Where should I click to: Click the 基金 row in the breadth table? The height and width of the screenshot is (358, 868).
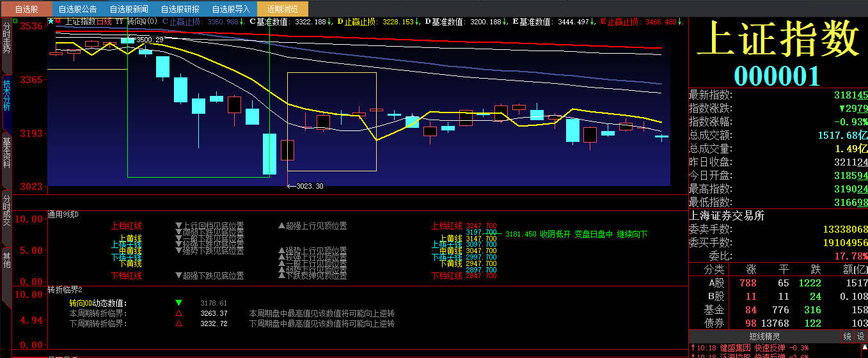click(x=778, y=309)
